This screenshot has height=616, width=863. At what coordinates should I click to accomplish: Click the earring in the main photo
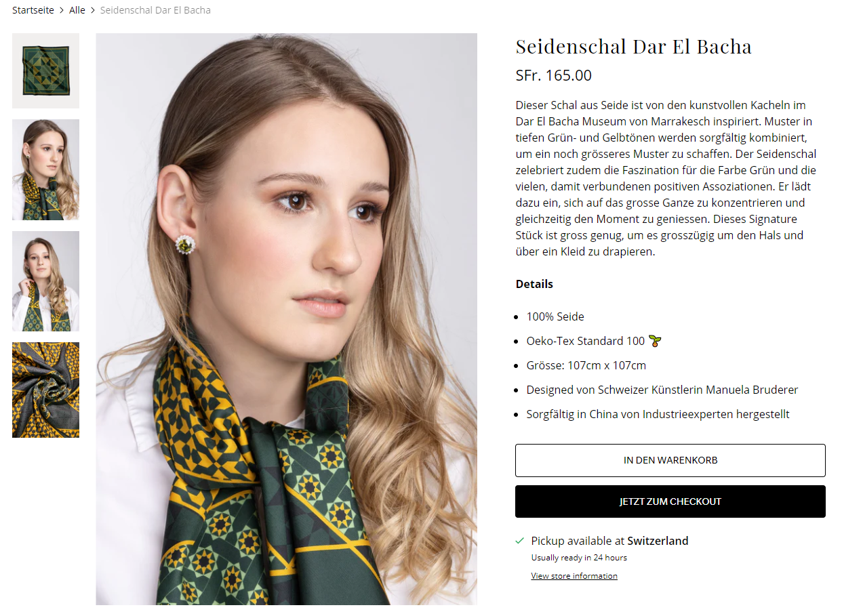[x=185, y=244]
